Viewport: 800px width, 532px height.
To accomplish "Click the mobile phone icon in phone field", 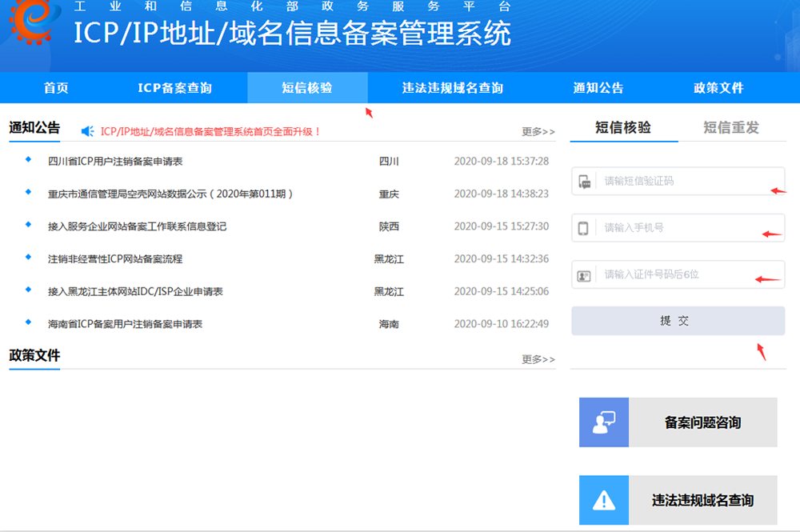I will (584, 228).
